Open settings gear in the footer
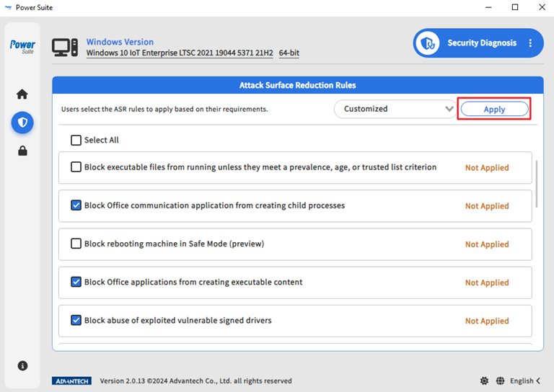Screen dimensions: 554x392 484,380
